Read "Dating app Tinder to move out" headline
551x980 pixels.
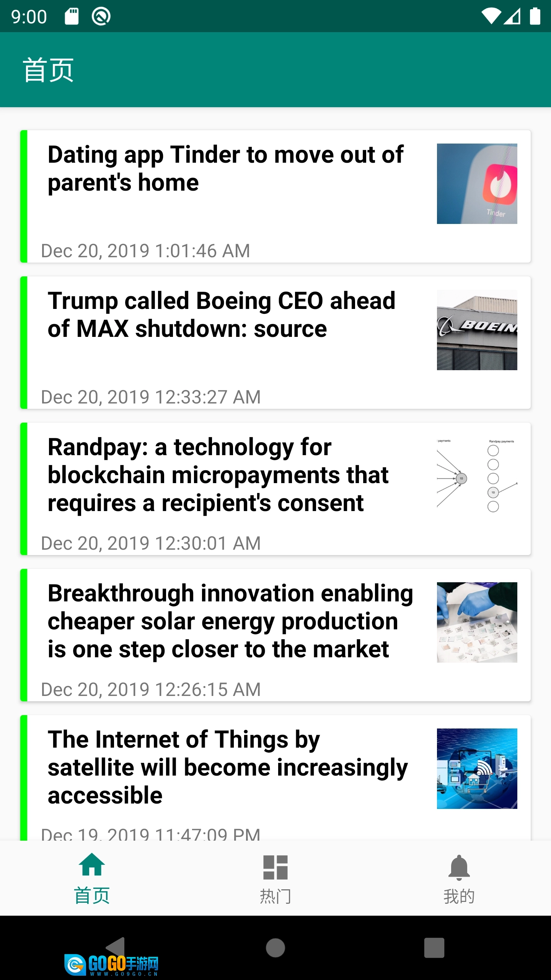(225, 168)
